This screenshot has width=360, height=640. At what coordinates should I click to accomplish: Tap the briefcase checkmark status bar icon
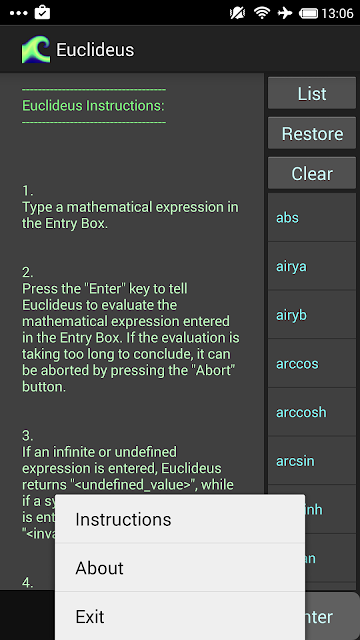coord(42,12)
